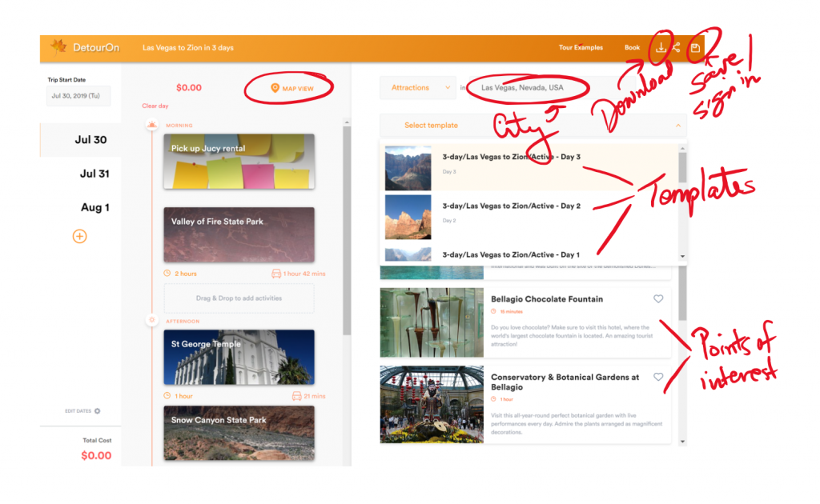Click the download icon in header

coord(661,47)
